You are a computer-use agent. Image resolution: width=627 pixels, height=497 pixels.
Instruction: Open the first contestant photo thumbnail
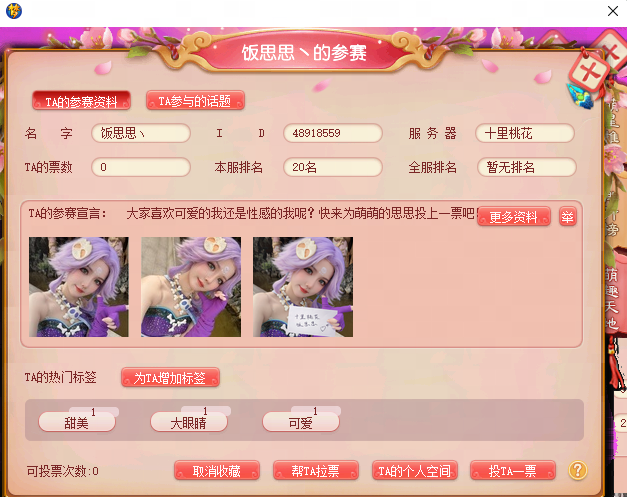click(79, 287)
